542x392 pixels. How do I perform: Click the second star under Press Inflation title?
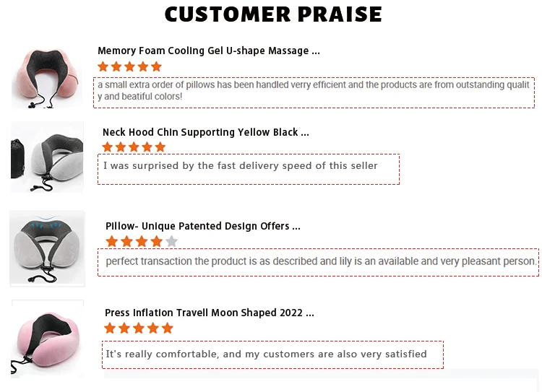[x=124, y=328]
